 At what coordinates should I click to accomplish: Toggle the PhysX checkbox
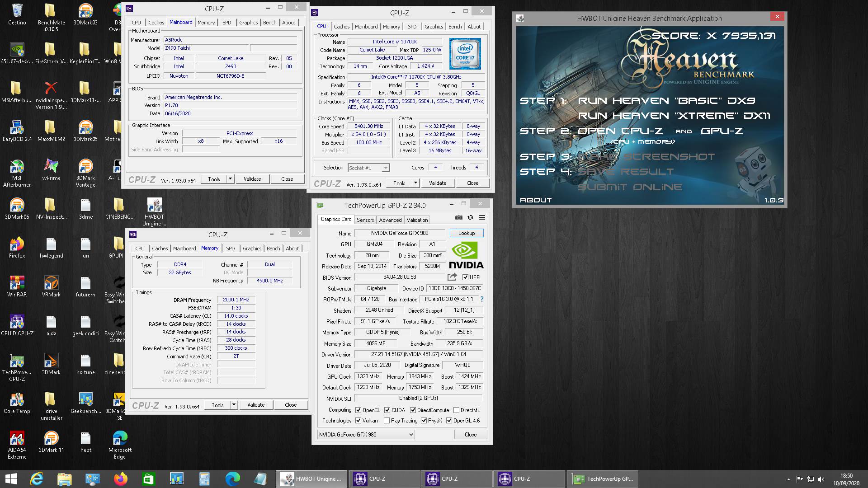(424, 421)
